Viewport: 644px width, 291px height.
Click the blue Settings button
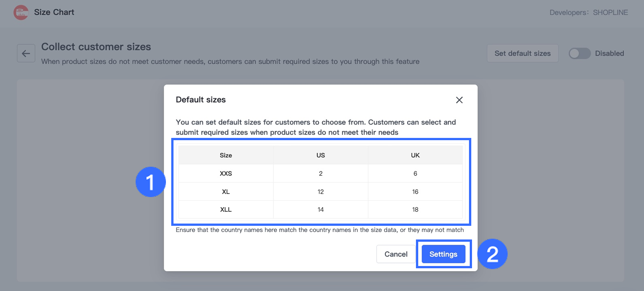pyautogui.click(x=443, y=254)
